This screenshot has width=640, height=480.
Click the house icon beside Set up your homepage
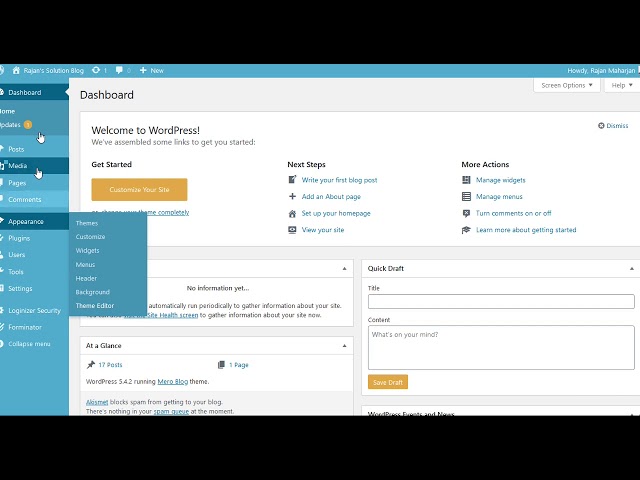pos(292,213)
